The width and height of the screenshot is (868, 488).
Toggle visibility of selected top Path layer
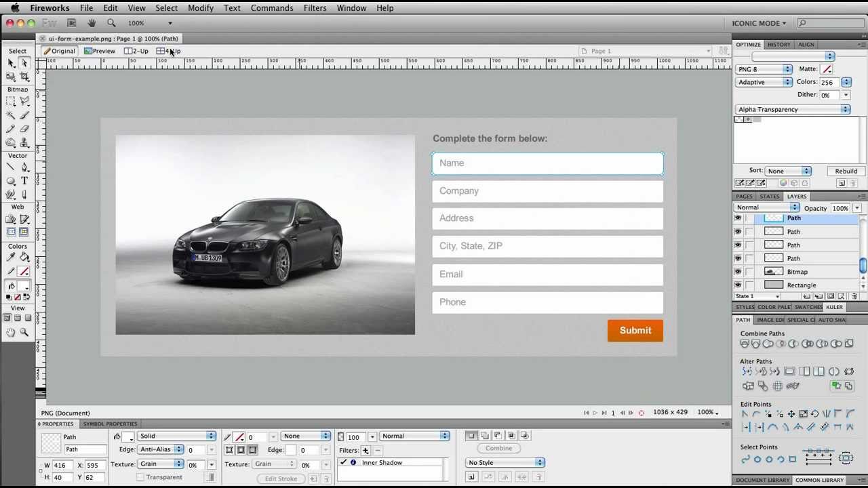738,218
